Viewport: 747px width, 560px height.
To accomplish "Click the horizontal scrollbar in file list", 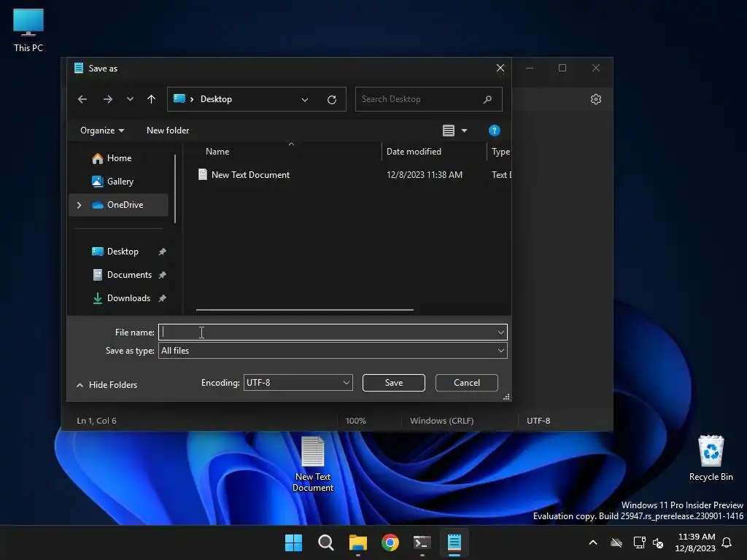I will pyautogui.click(x=305, y=310).
